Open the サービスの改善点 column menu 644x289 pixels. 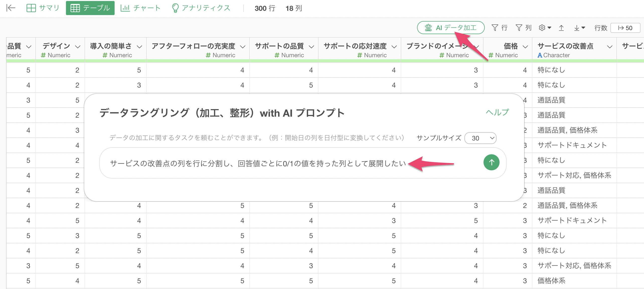610,47
